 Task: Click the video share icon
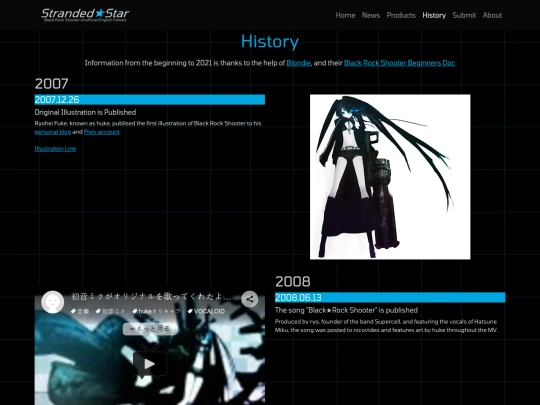[x=250, y=299]
